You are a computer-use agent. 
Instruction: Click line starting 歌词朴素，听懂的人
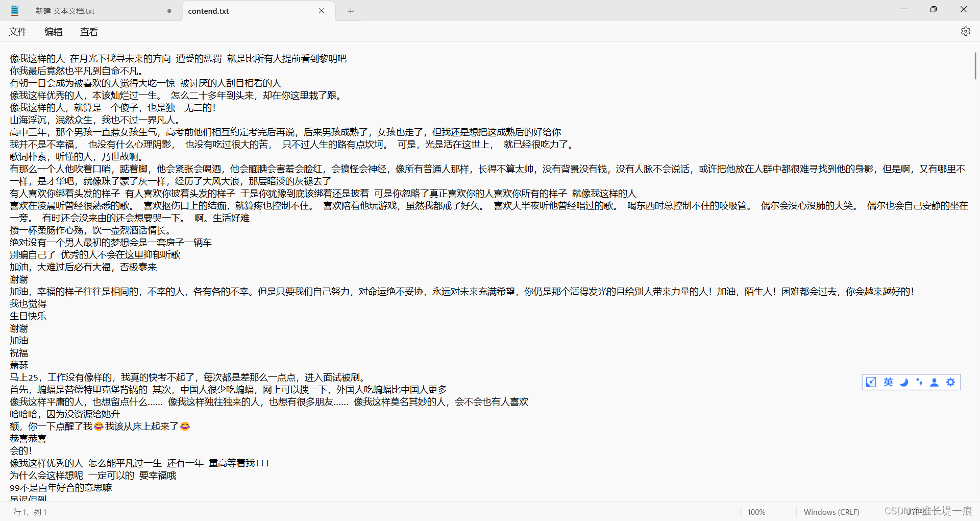(77, 157)
